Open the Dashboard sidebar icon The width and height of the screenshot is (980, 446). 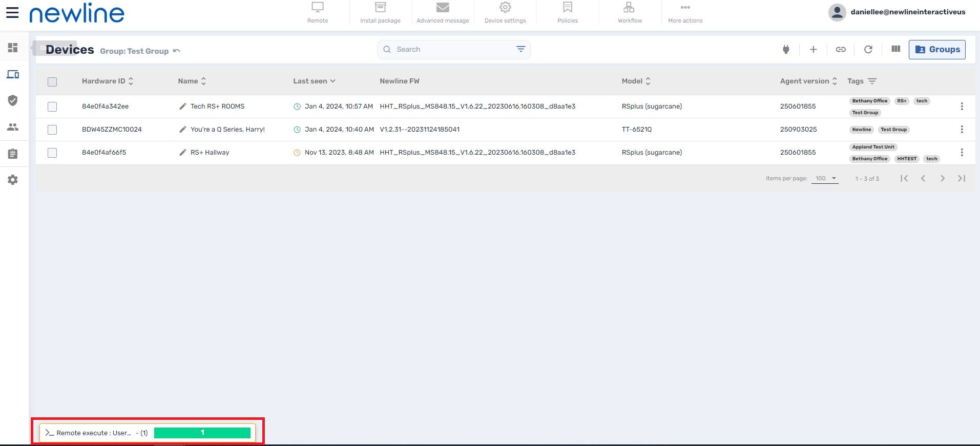(13, 48)
